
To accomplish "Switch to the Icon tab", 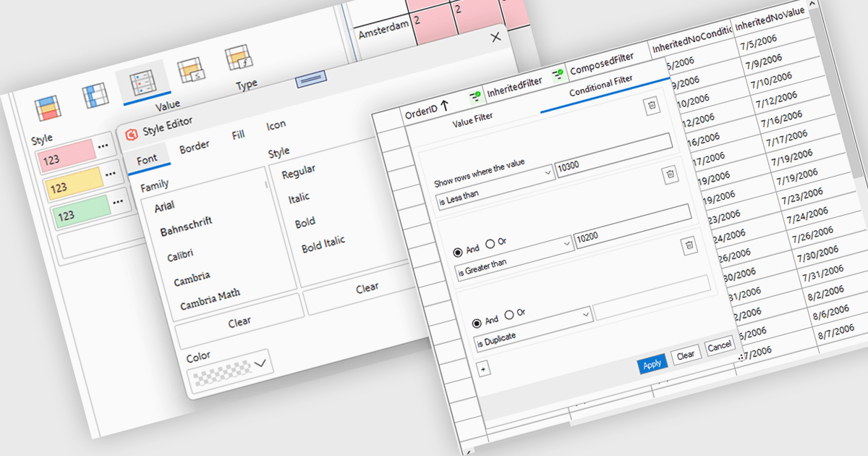I will click(276, 125).
